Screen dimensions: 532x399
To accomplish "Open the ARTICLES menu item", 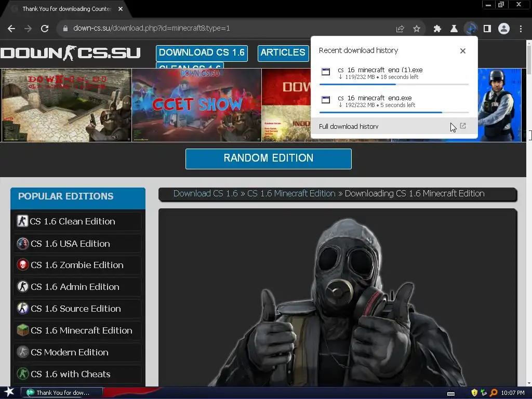I will point(283,52).
